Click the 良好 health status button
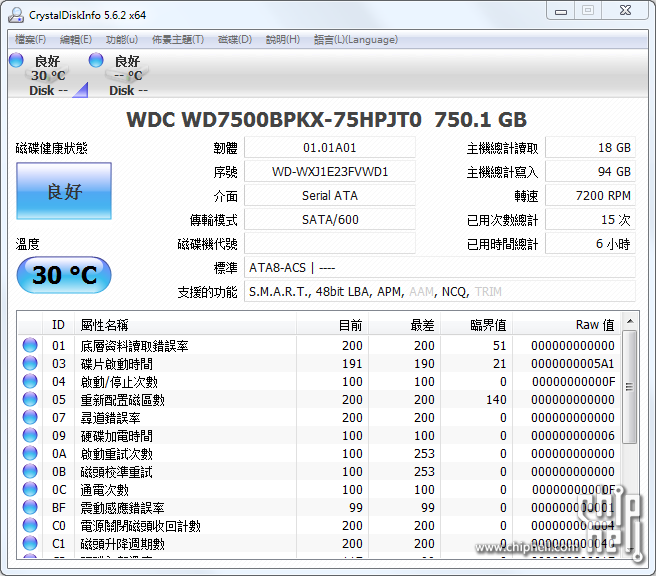656x576 pixels. [64, 191]
